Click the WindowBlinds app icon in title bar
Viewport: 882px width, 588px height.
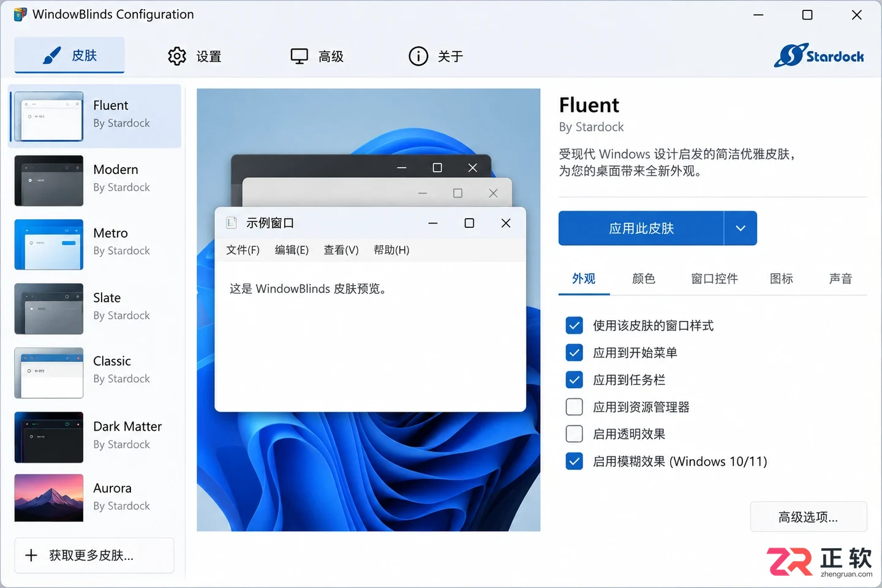(x=20, y=14)
